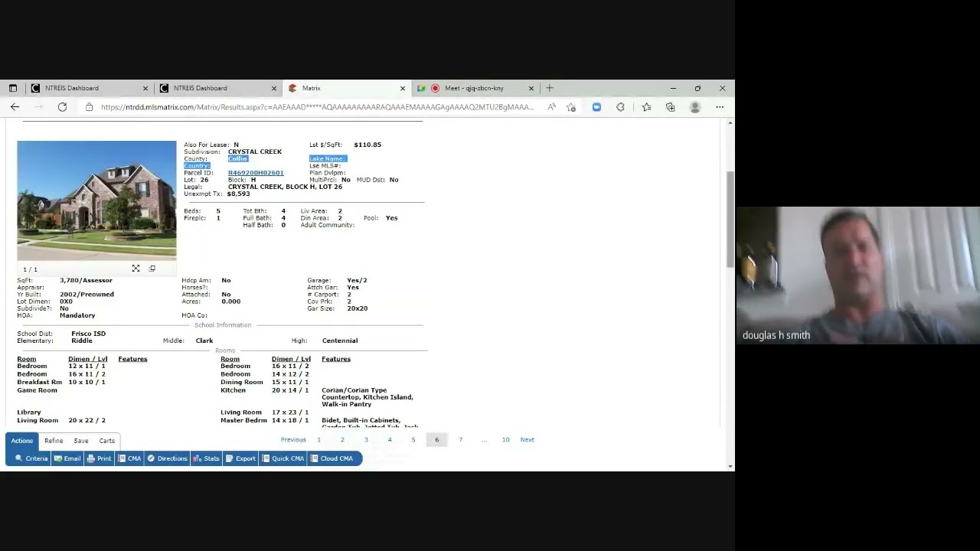Open a new browser tab
Viewport: 980px width, 551px height.
pos(550,88)
